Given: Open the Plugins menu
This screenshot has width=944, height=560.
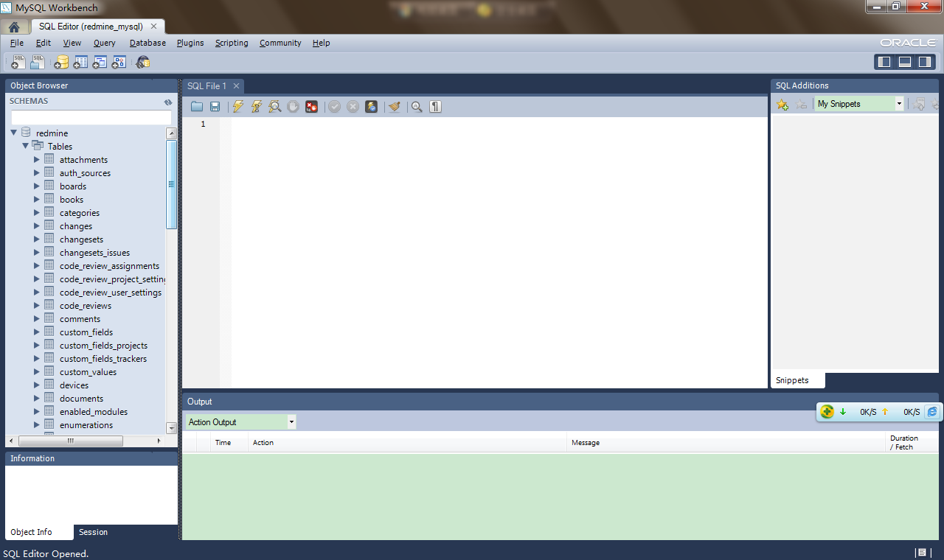Looking at the screenshot, I should tap(190, 43).
